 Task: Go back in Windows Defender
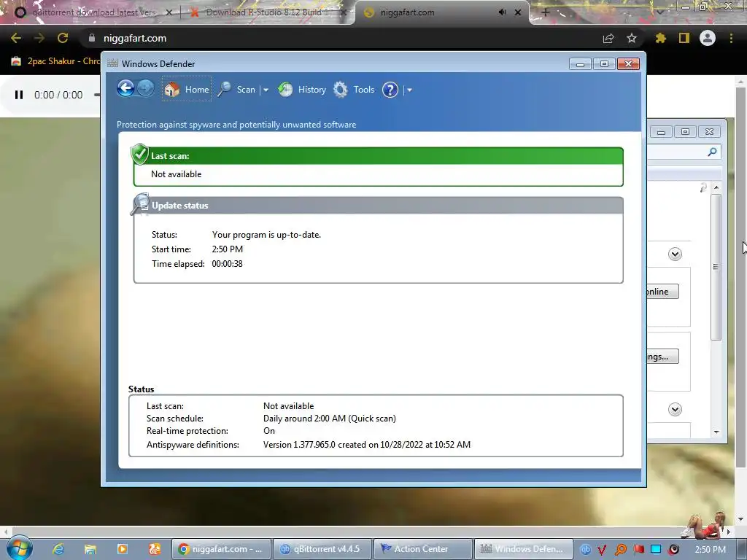[125, 88]
